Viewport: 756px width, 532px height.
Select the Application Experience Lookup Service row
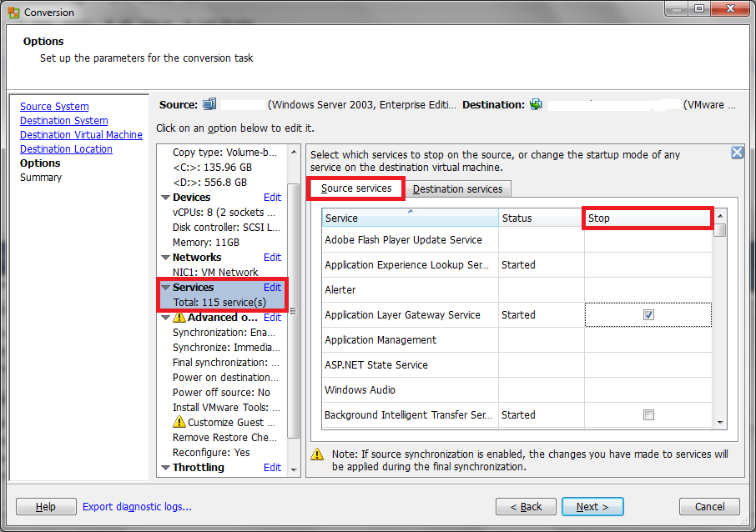517,265
